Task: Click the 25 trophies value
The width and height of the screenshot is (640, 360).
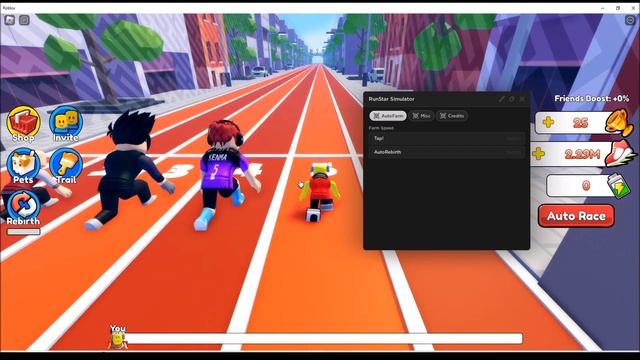Action: (580, 122)
